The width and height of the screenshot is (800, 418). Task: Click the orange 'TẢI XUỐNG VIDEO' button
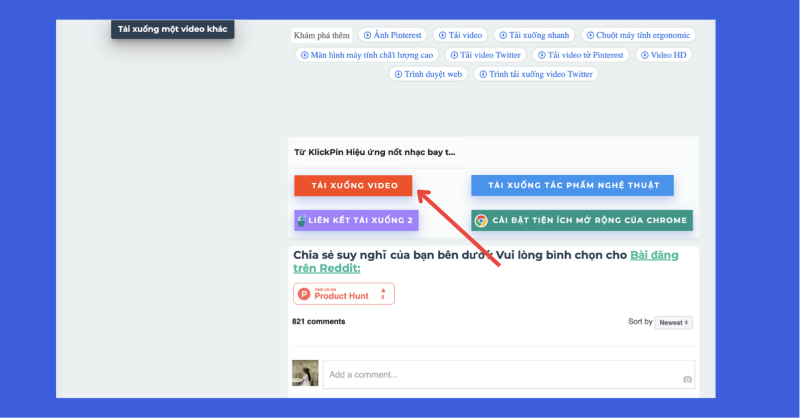[353, 186]
